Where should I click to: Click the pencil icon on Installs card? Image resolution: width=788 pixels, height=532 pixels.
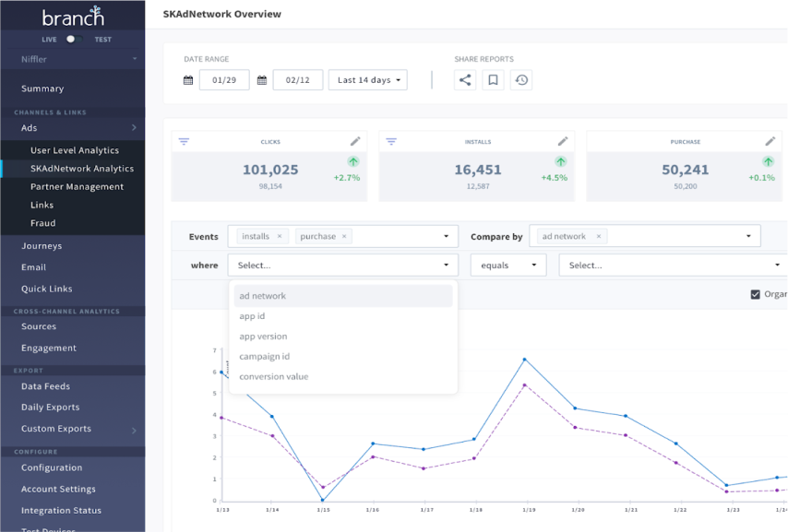[x=564, y=141]
